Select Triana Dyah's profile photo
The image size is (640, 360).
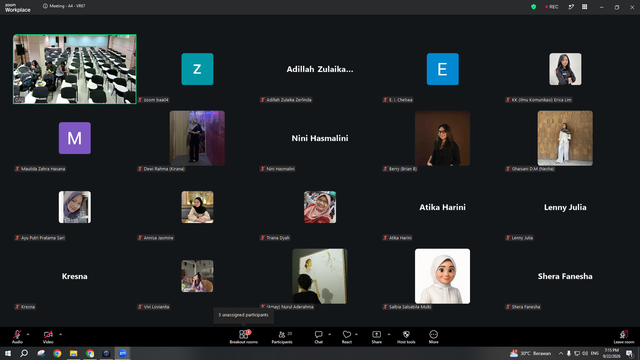(x=320, y=207)
